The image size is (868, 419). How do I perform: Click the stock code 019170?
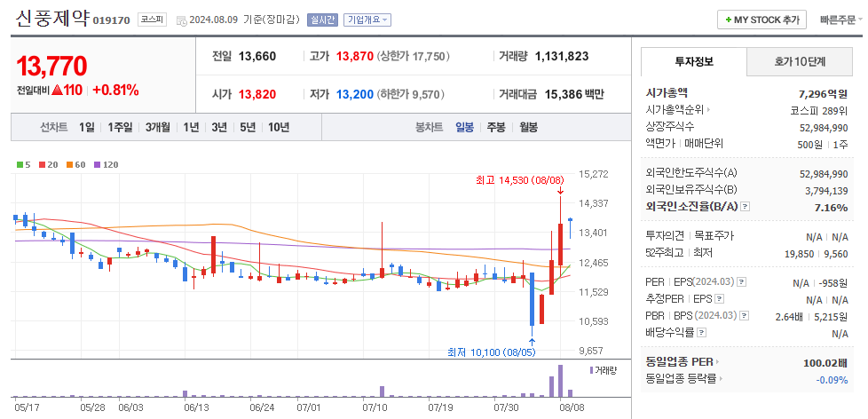(111, 21)
